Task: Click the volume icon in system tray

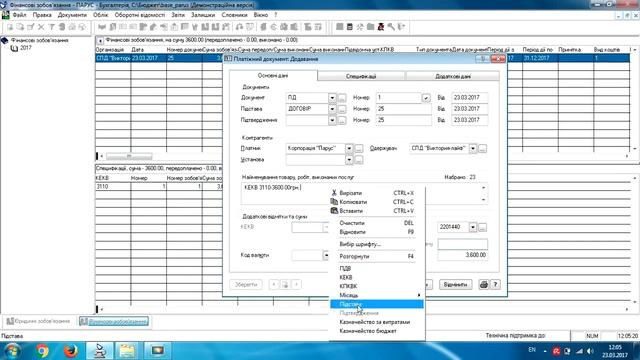Action: pos(590,351)
